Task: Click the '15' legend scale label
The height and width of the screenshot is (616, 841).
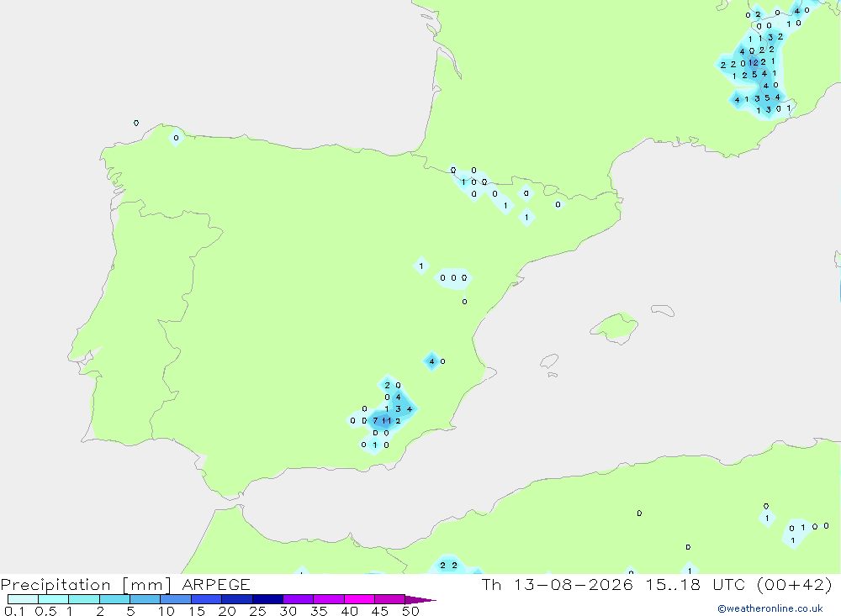Action: [197, 611]
